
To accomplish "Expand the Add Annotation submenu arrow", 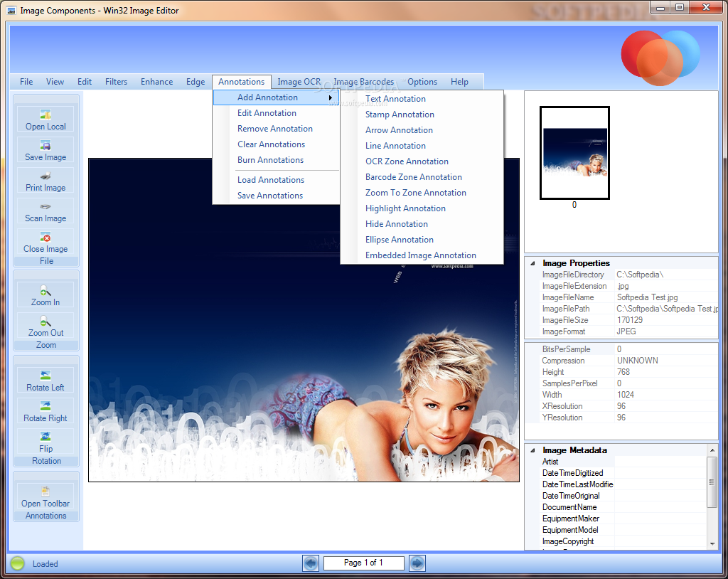I will point(330,97).
